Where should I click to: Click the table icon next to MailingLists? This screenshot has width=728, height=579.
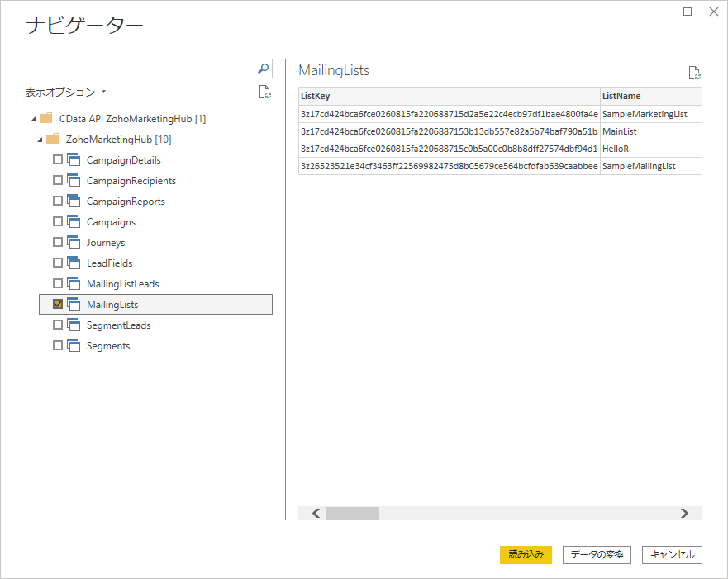coord(74,304)
